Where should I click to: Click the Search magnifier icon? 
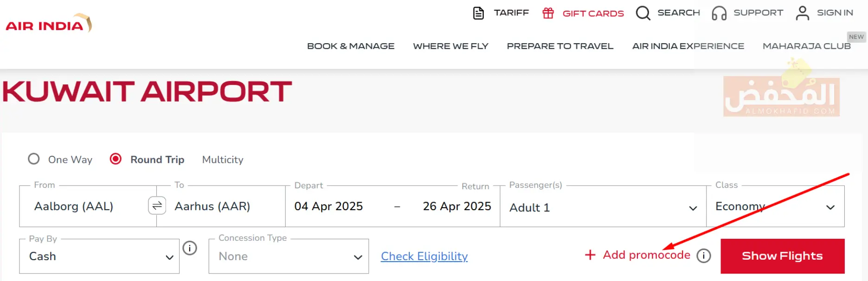pyautogui.click(x=643, y=13)
